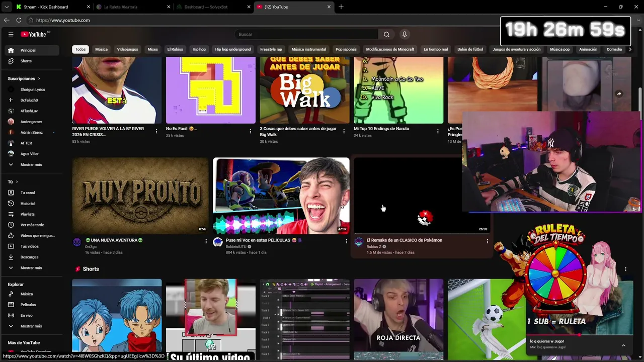Open options for UNA NUEVA AVENTURA video

(206, 241)
